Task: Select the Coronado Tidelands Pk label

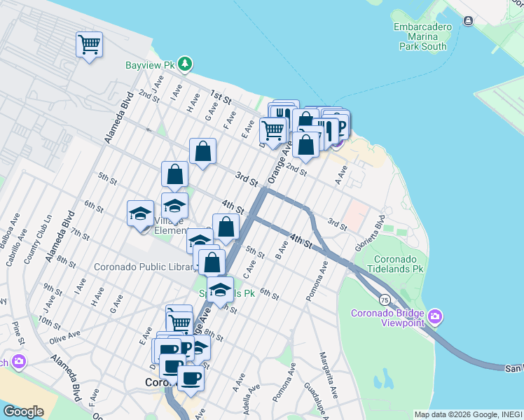Action: point(395,264)
